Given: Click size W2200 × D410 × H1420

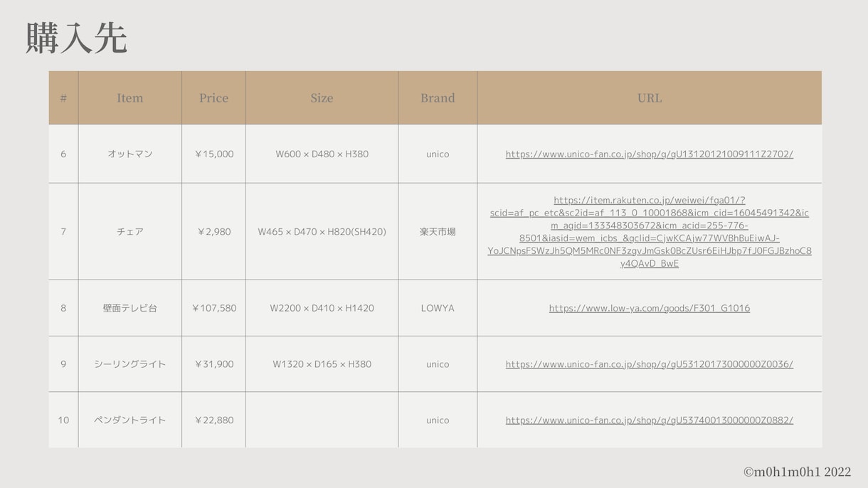Looking at the screenshot, I should tap(322, 308).
